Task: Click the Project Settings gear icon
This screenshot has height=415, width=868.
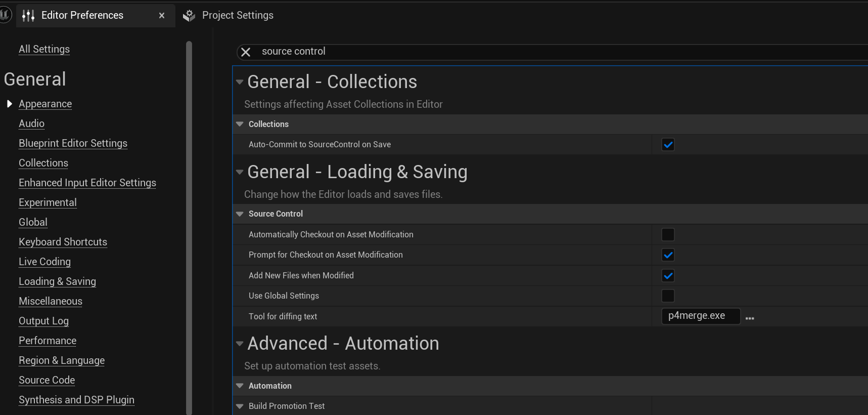Action: coord(189,16)
